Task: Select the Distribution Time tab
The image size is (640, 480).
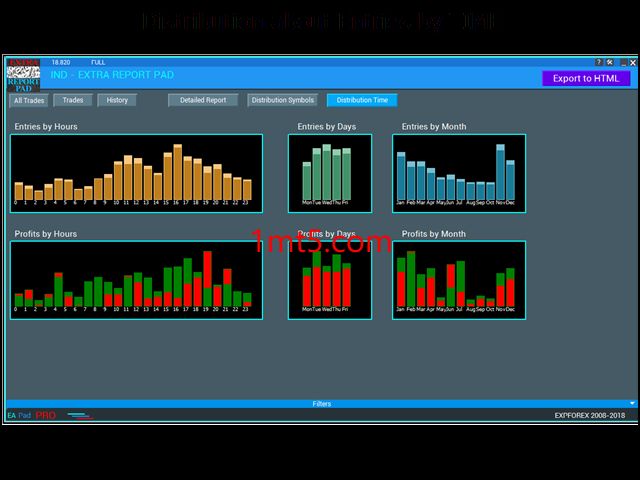Action: tap(362, 100)
